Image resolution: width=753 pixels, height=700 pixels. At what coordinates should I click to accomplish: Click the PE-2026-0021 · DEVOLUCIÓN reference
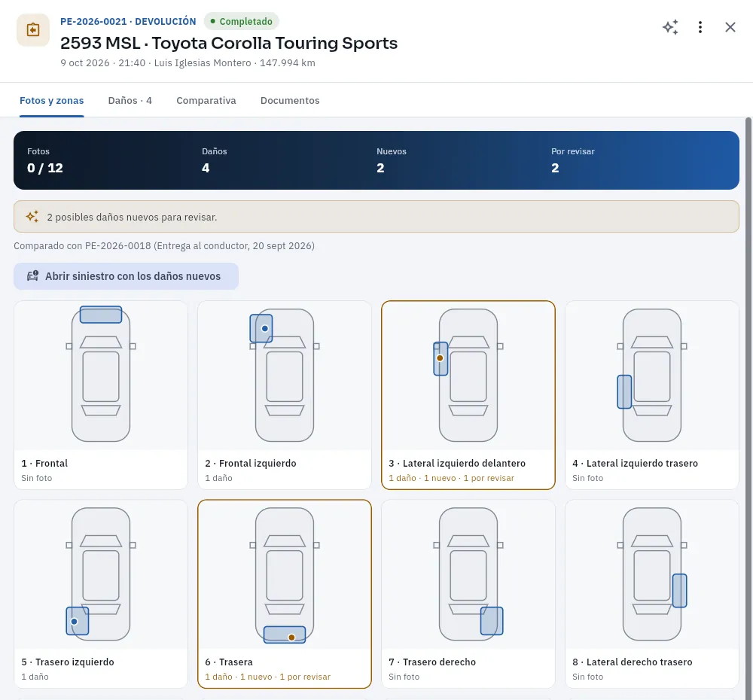[x=128, y=21]
